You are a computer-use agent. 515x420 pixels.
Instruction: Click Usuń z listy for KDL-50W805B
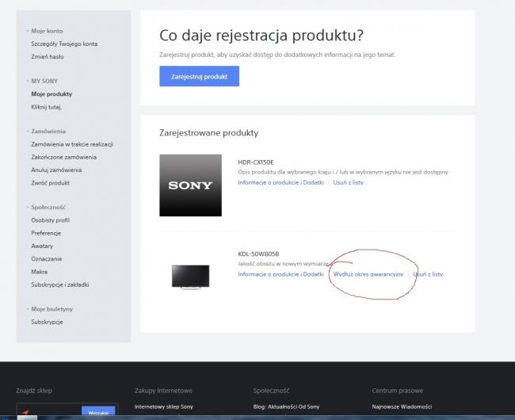click(428, 274)
